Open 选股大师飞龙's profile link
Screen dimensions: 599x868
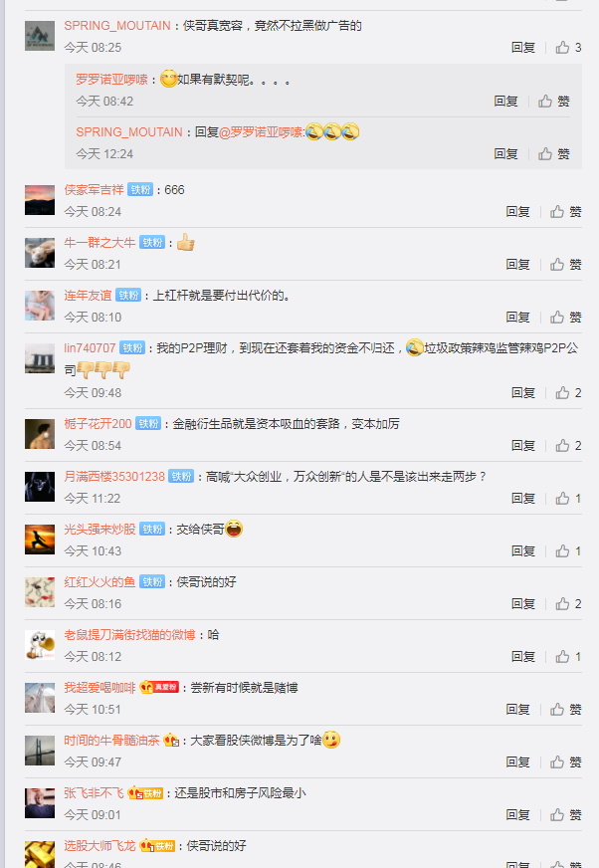(100, 846)
